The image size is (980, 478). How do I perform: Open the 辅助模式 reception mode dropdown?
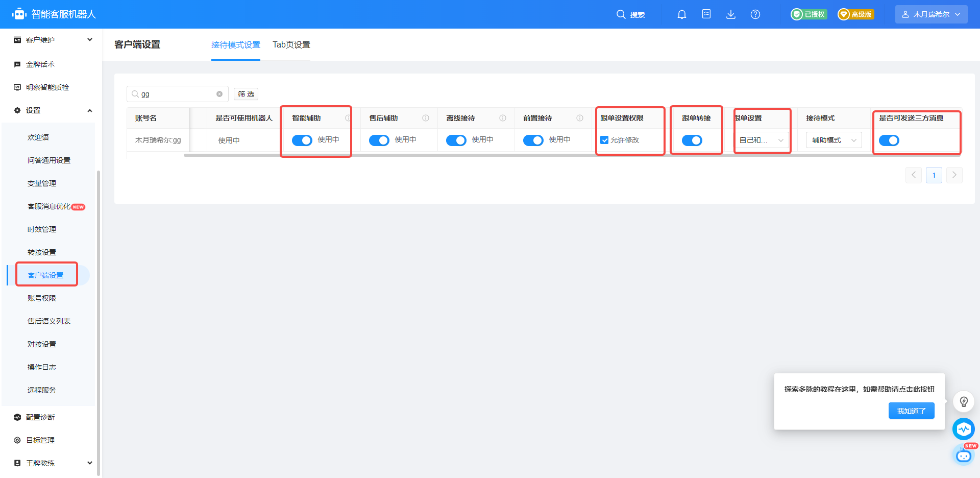point(834,140)
